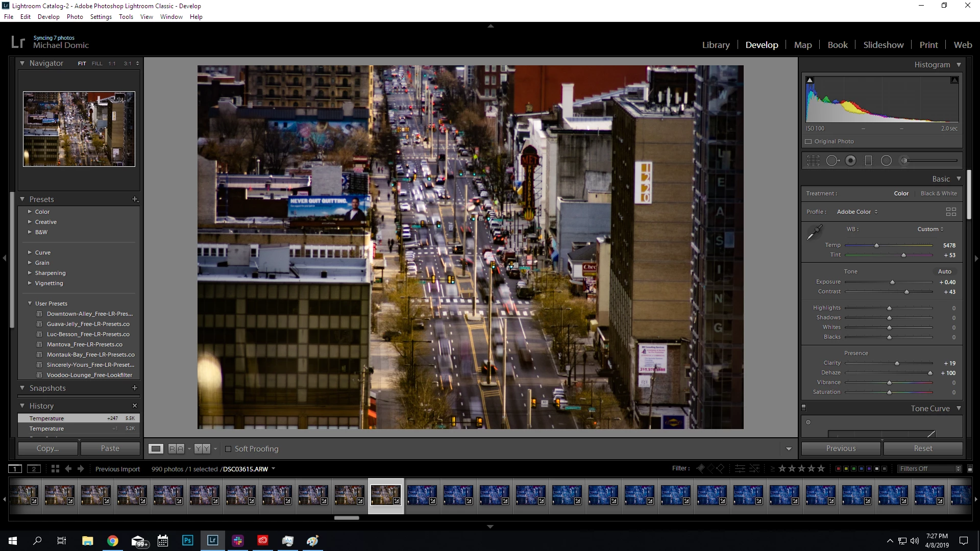Collapse the Histogram panel

pyautogui.click(x=959, y=65)
